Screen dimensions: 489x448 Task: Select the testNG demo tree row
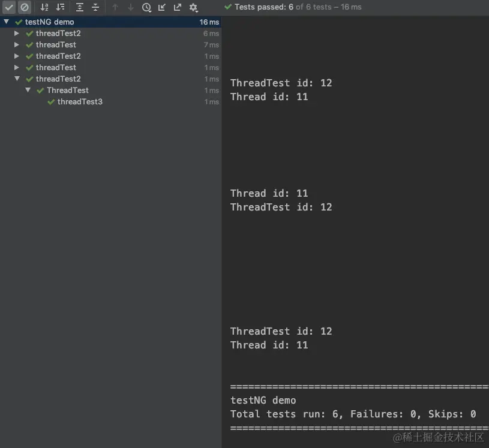(111, 22)
